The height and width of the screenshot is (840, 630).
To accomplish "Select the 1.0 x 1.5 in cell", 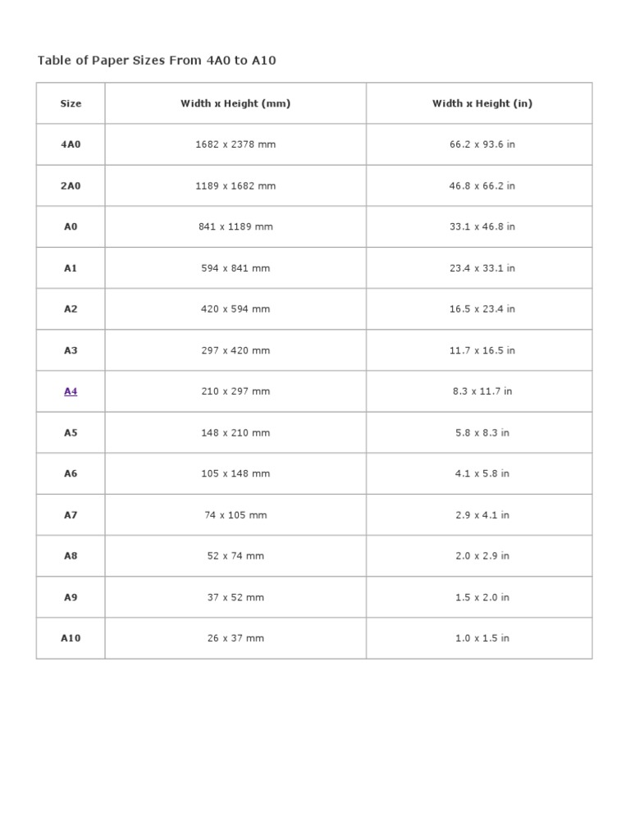I will tap(482, 638).
